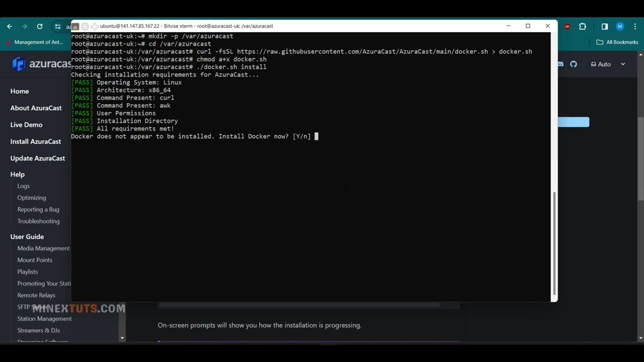
Task: Click the 'All requirements met!' line
Action: click(x=122, y=129)
